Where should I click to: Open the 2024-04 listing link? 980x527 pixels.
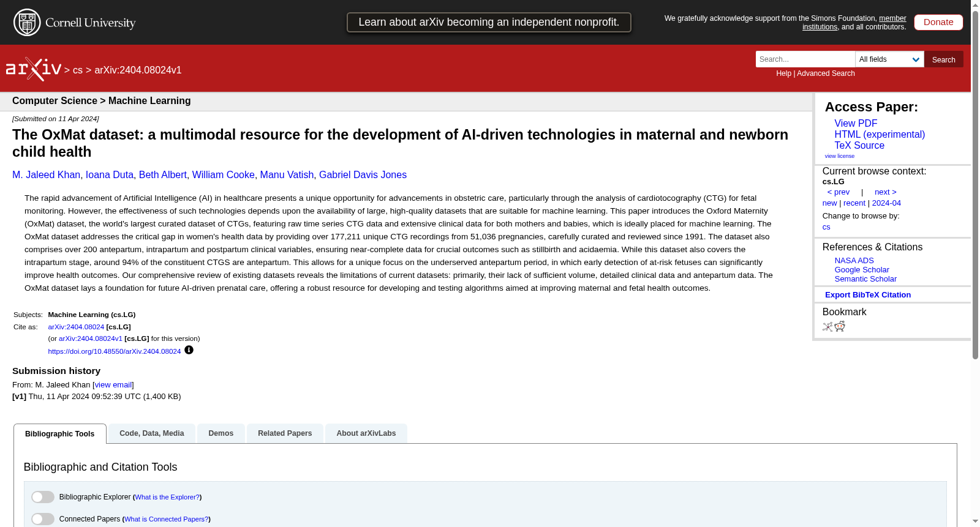pos(886,203)
